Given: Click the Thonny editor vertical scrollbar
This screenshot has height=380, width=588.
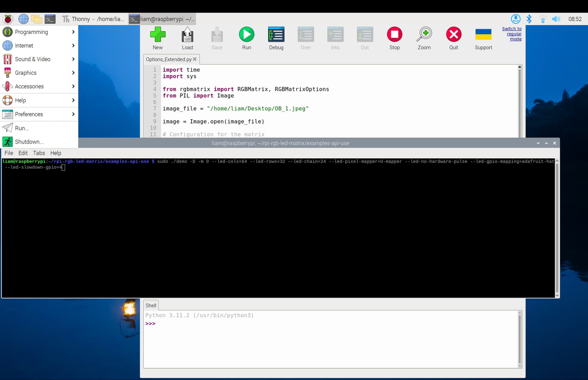Looking at the screenshot, I should point(520,101).
